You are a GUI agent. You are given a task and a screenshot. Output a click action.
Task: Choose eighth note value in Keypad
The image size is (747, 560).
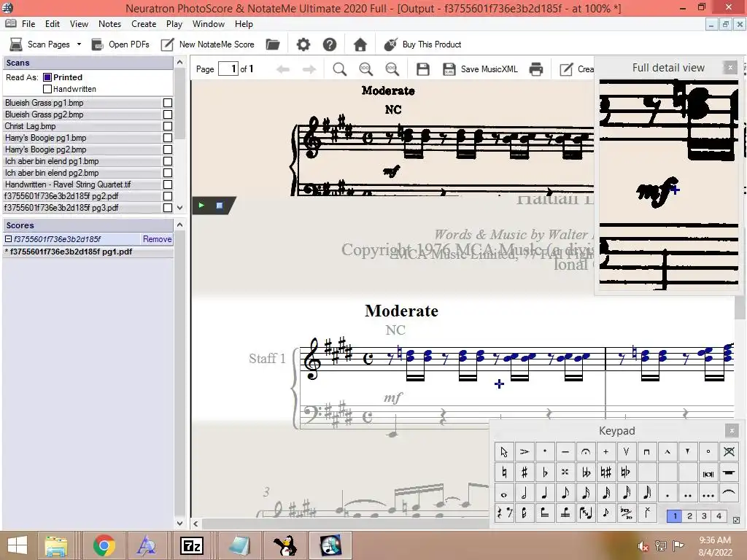(565, 494)
